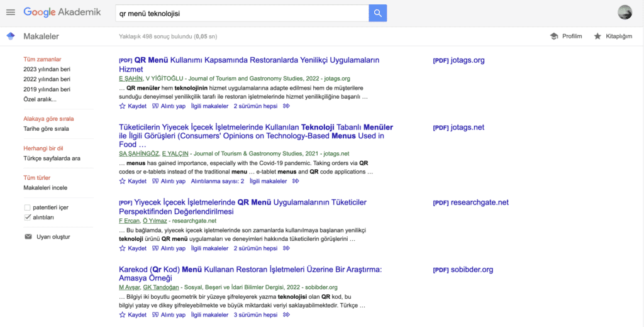Image resolution: width=644 pixels, height=327 pixels.
Task: Select Herhangi bir dil language option
Action: coord(43,148)
